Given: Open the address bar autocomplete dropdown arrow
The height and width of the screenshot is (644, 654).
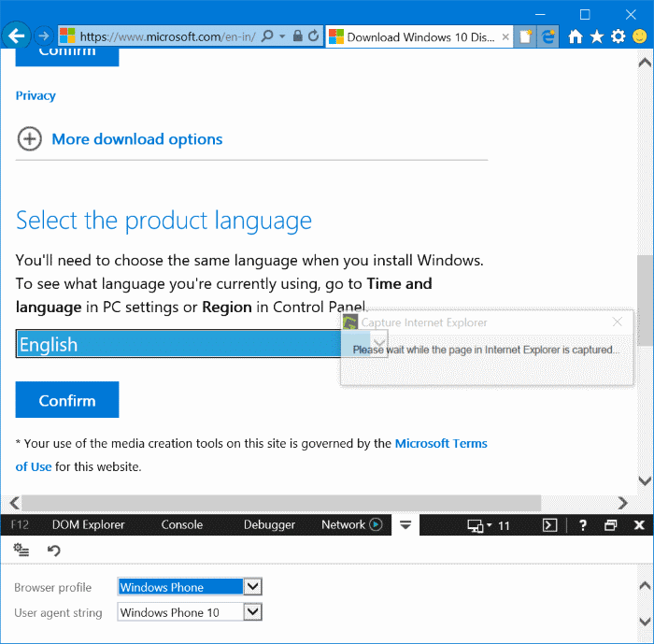Looking at the screenshot, I should [282, 36].
